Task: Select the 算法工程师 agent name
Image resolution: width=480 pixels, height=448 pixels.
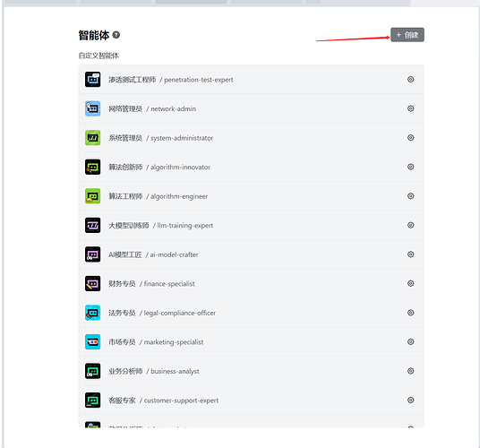Action: click(x=125, y=196)
